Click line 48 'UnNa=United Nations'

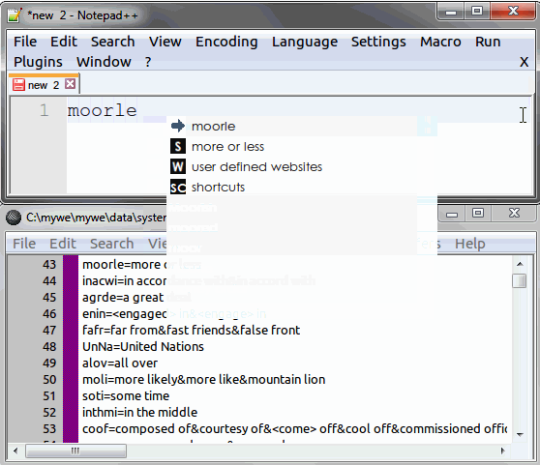[143, 347]
